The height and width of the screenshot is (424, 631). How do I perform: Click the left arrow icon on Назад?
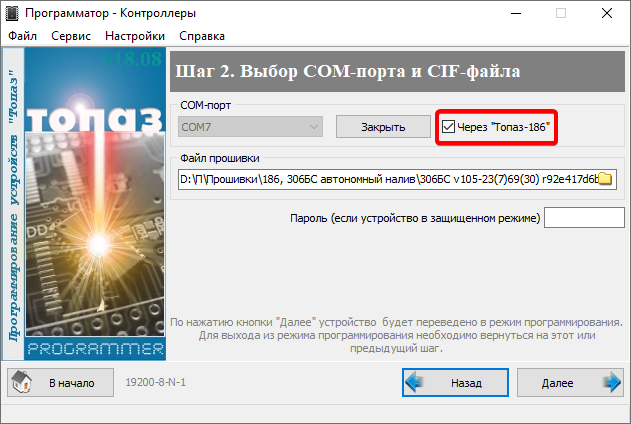(x=414, y=382)
